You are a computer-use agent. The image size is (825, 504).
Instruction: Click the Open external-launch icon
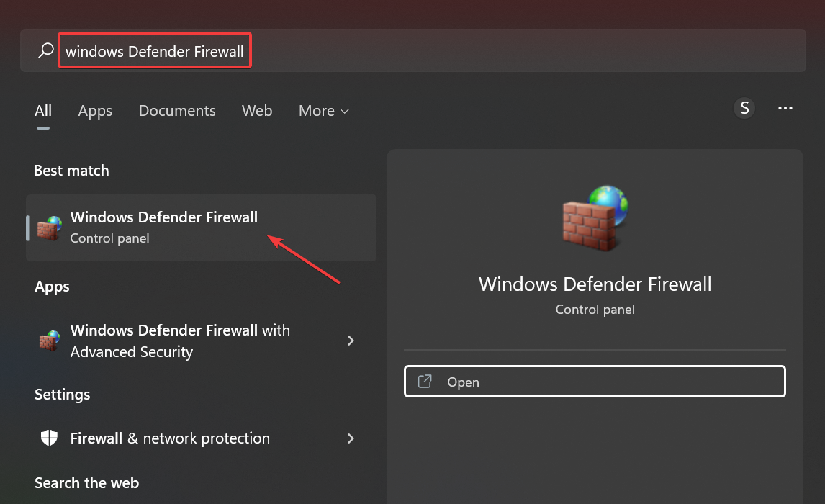click(x=425, y=382)
